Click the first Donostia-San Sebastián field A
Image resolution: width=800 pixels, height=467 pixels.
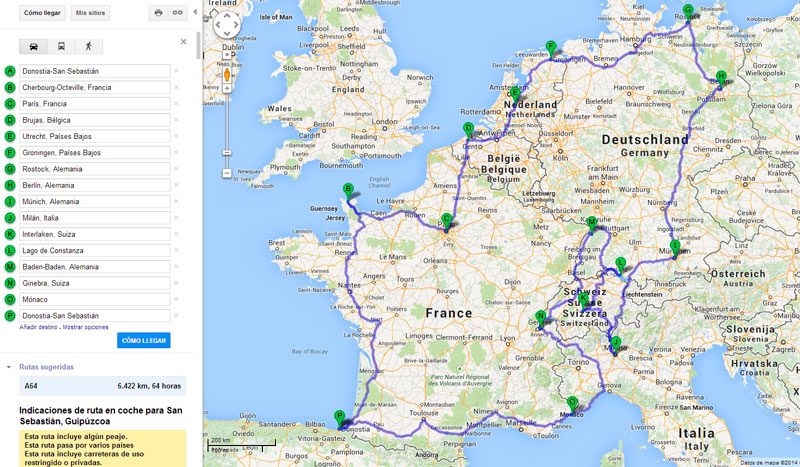click(x=95, y=71)
